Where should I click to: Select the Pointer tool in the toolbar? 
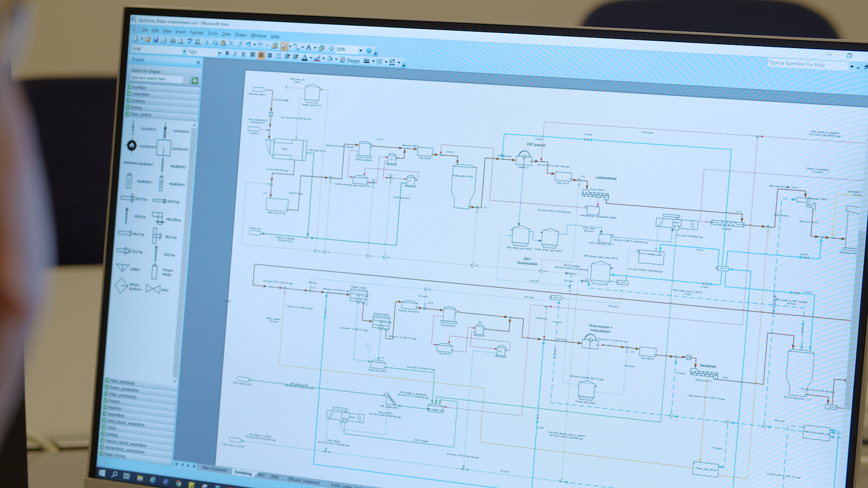tap(283, 47)
